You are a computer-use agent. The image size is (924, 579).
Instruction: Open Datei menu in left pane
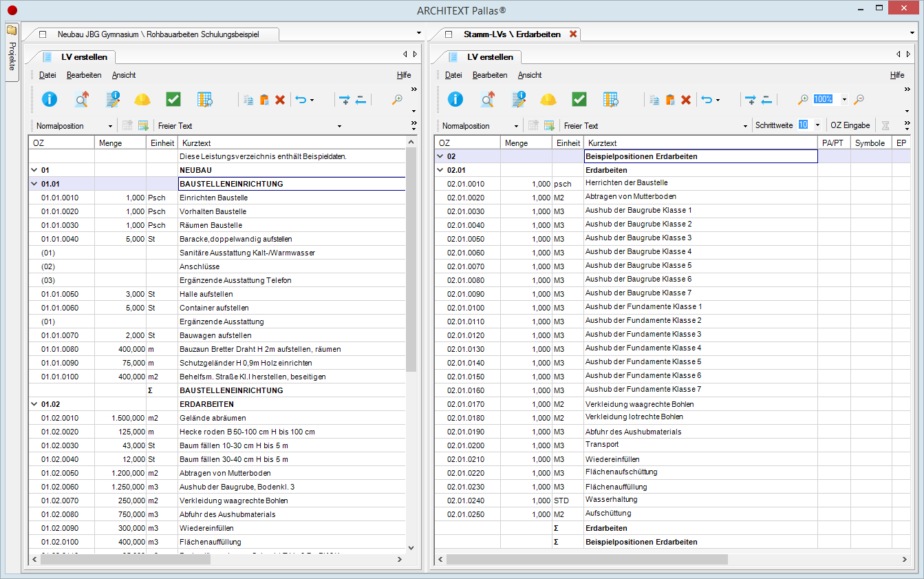[x=47, y=75]
